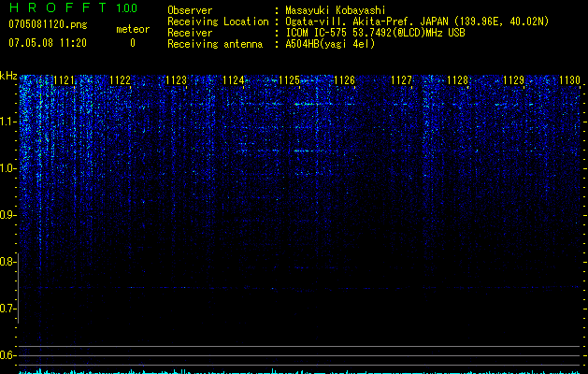The height and width of the screenshot is (374, 588).
Task: Click the meteor count value 0
Action: (x=133, y=43)
